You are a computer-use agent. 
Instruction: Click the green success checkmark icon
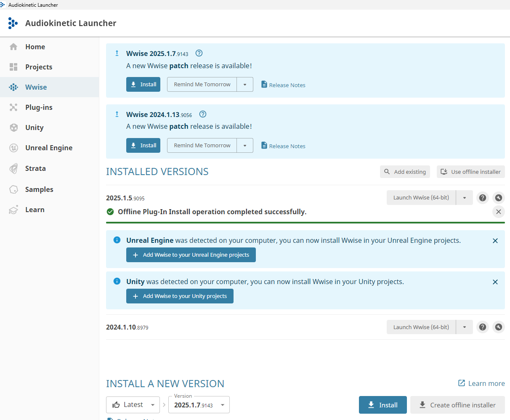point(110,212)
